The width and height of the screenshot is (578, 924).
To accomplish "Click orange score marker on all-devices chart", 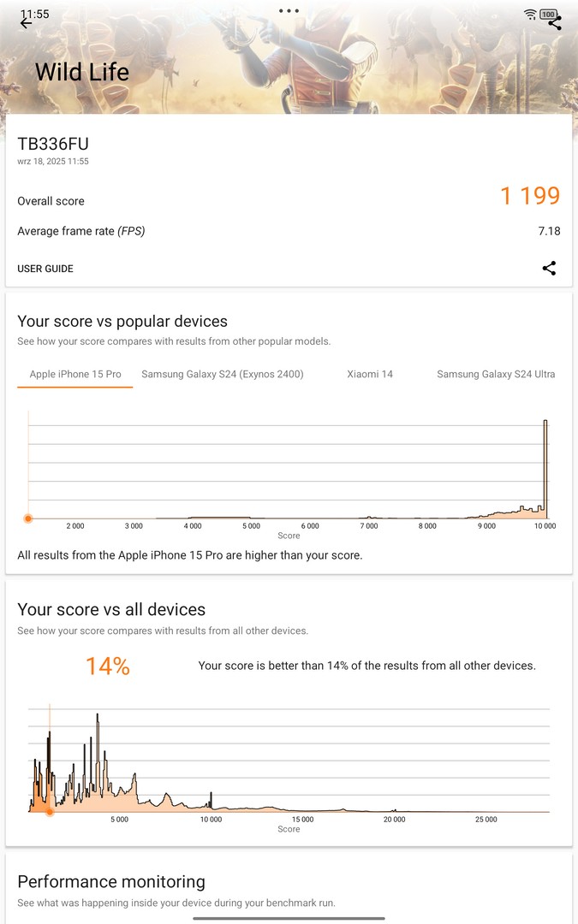I will click(50, 811).
